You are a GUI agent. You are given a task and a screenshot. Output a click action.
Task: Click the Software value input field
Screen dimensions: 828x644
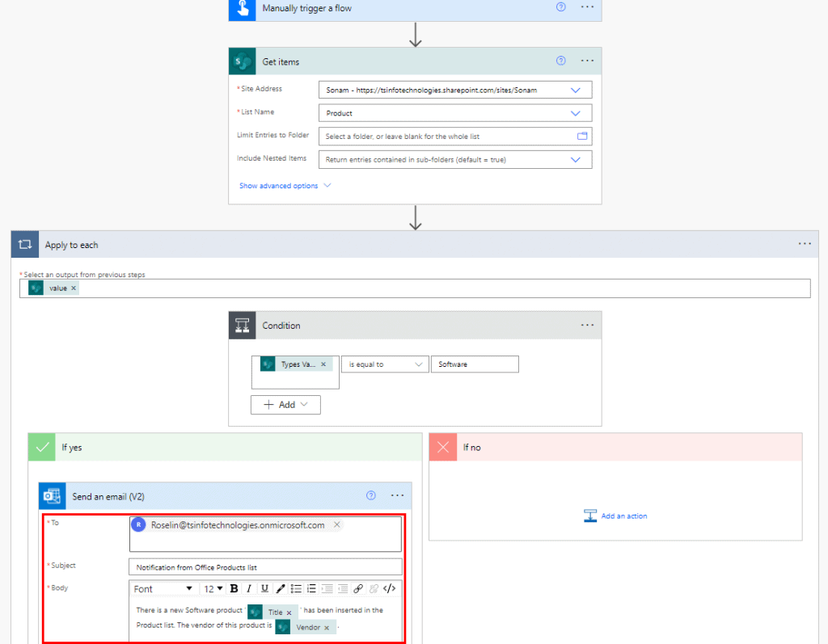[x=475, y=364]
